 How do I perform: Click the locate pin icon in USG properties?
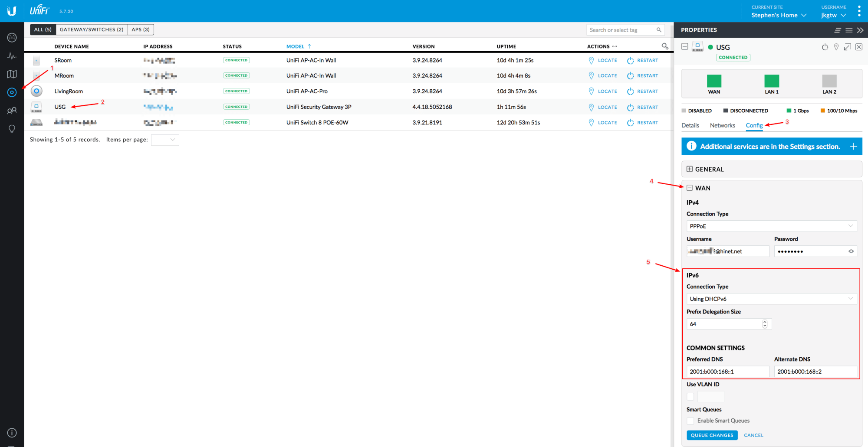point(836,47)
